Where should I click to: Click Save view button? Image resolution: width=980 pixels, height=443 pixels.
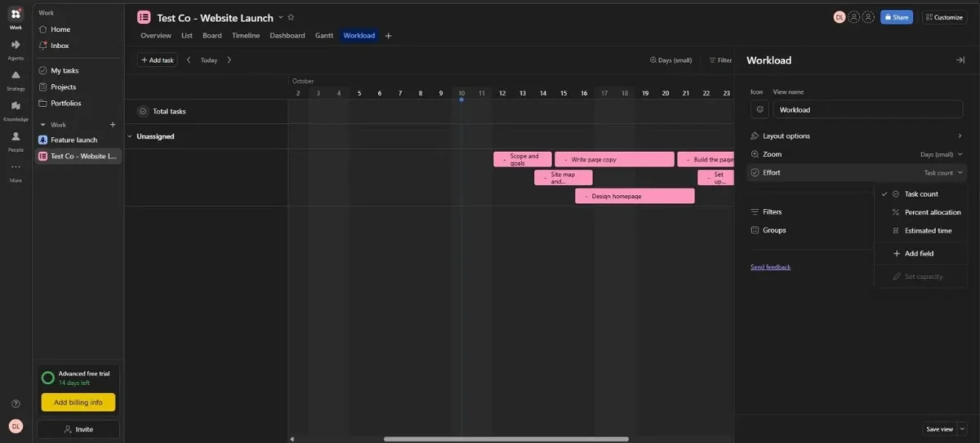click(x=939, y=429)
